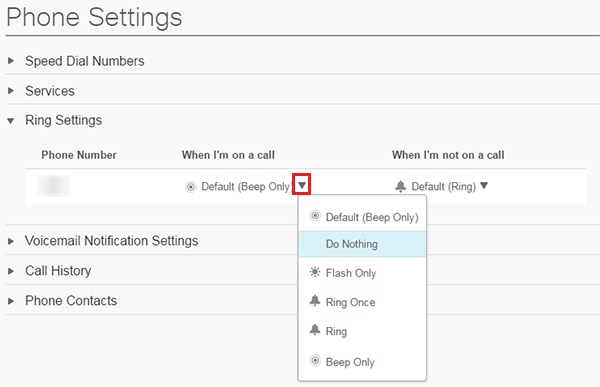Click the 'When I'm on a call' column header
Image resolution: width=600 pixels, height=387 pixels.
coord(228,155)
